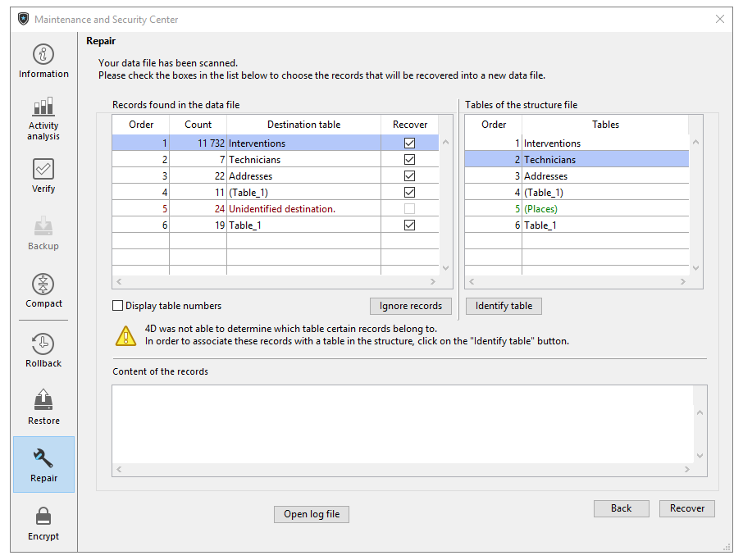Open the Information page icon
This screenshot has width=743, height=560.
point(43,55)
